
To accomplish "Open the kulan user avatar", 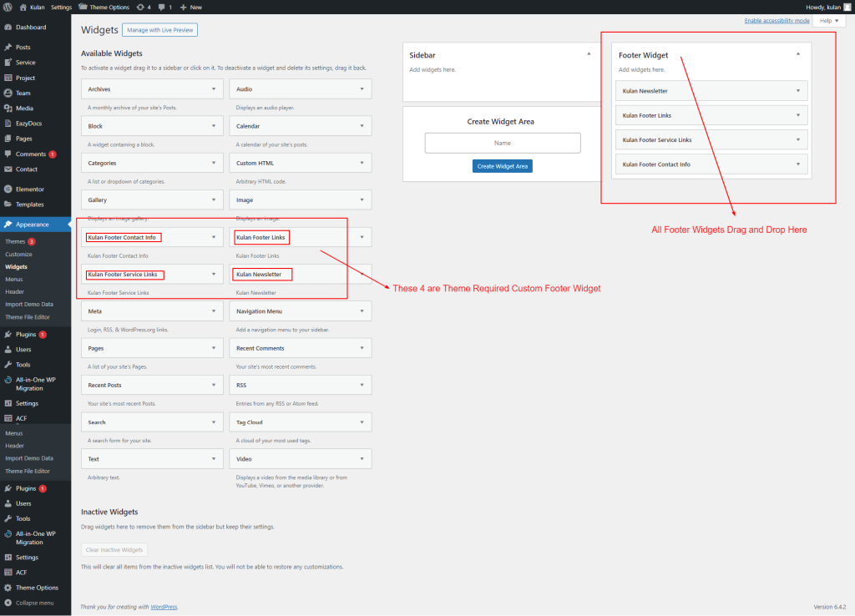I will click(847, 7).
